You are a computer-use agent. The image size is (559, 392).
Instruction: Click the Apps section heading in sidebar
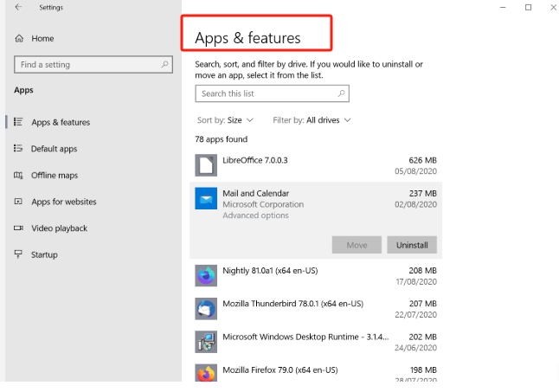(x=23, y=90)
